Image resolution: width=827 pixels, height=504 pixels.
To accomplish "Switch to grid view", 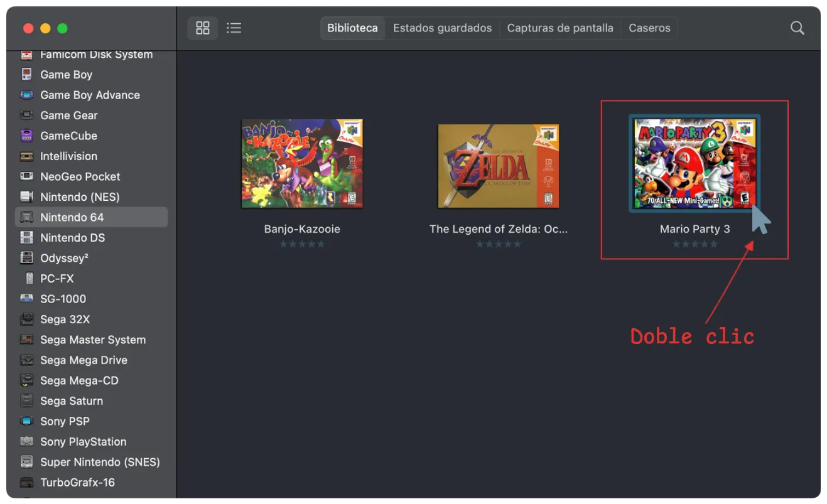I will pyautogui.click(x=202, y=28).
